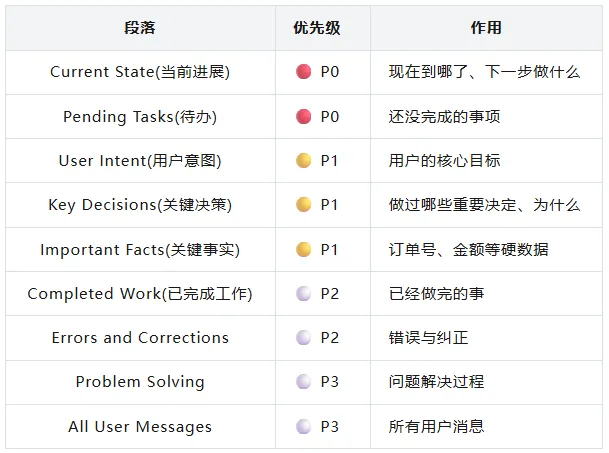This screenshot has height=453, width=609.
Task: Click the All User Messages cell
Action: [x=140, y=427]
